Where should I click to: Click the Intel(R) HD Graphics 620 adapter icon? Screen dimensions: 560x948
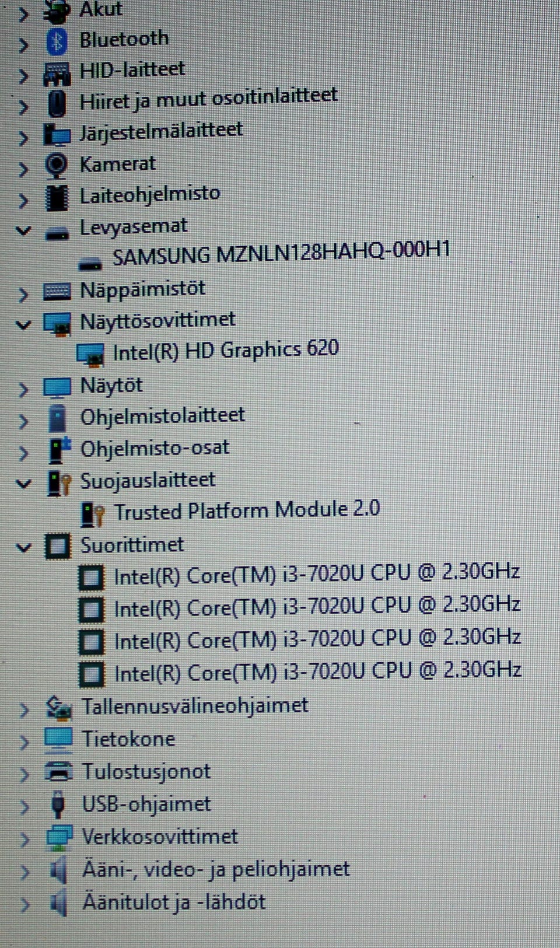pyautogui.click(x=90, y=354)
